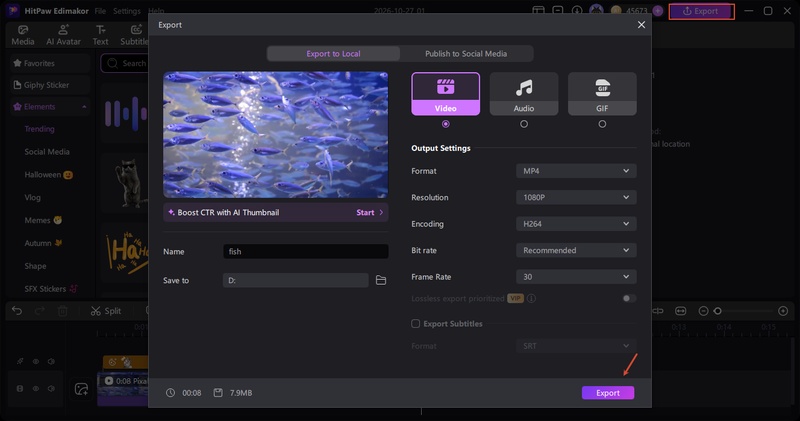Viewport: 800px width, 421px height.
Task: Click the timeline zoom out minus icon
Action: 703,311
